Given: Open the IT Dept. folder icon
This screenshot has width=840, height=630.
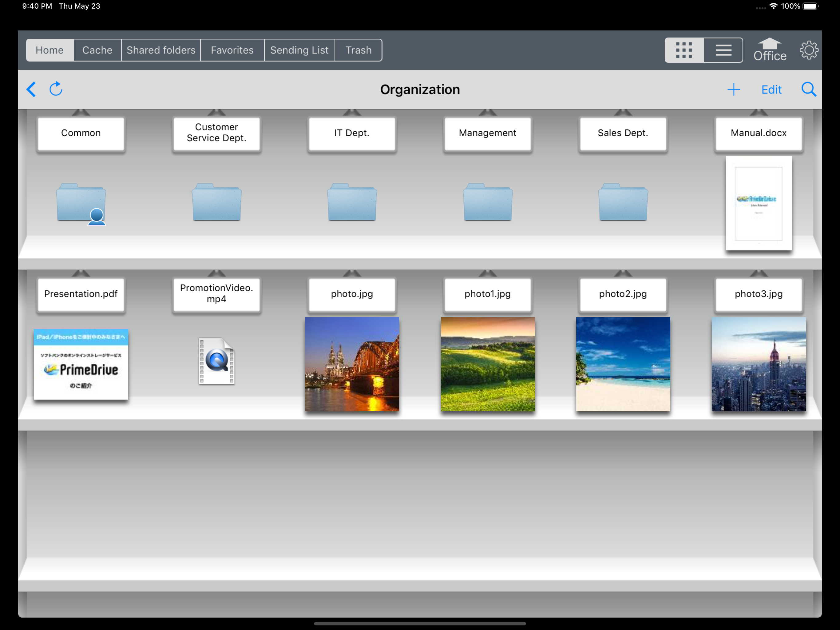Looking at the screenshot, I should point(352,202).
